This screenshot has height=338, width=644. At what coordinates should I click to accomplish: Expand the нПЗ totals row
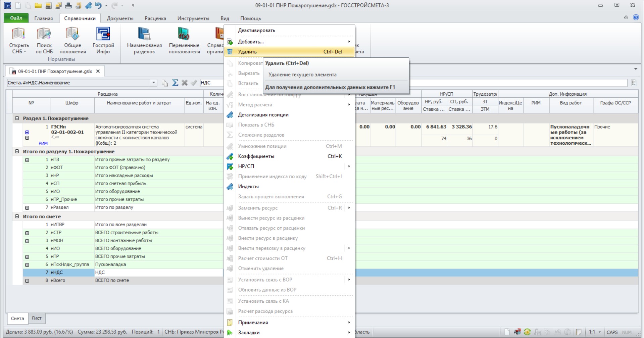coord(27,160)
